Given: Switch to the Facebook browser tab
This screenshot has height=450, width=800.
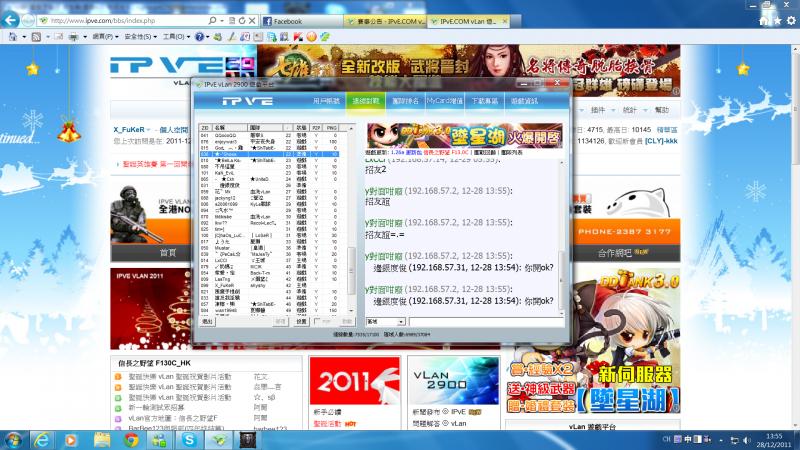Looking at the screenshot, I should (300, 20).
